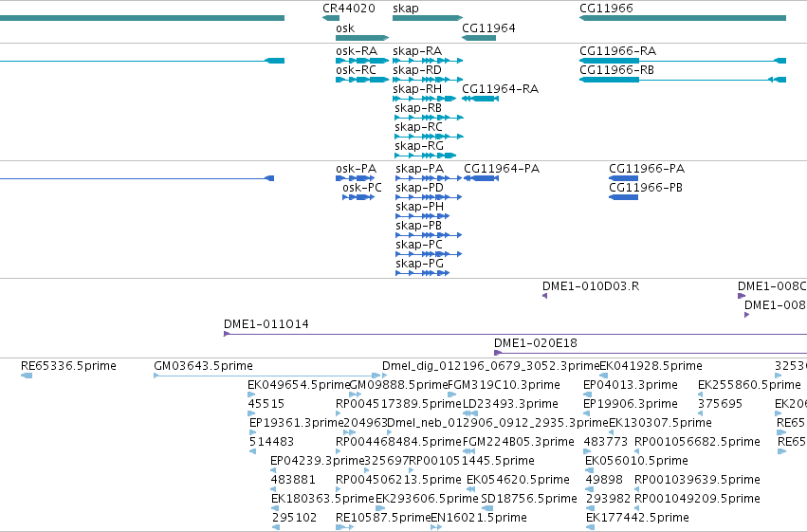This screenshot has width=807, height=532.
Task: Select the 49898 EST label
Action: pos(604,481)
